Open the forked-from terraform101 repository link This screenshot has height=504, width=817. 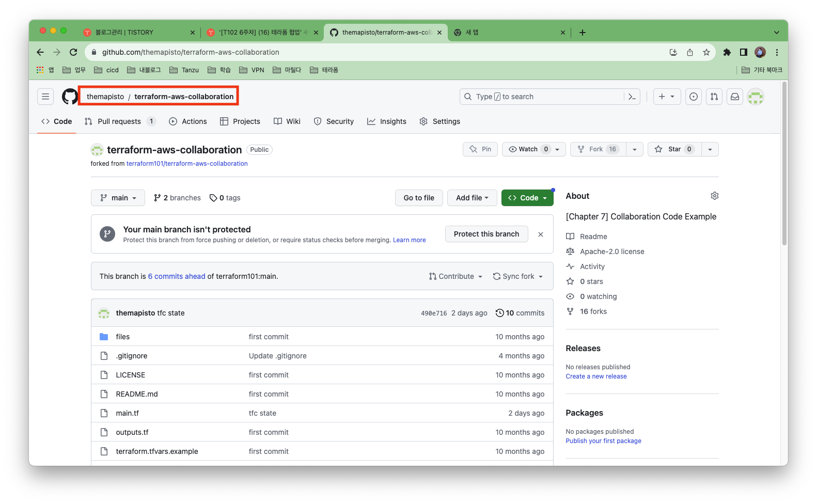pyautogui.click(x=187, y=164)
